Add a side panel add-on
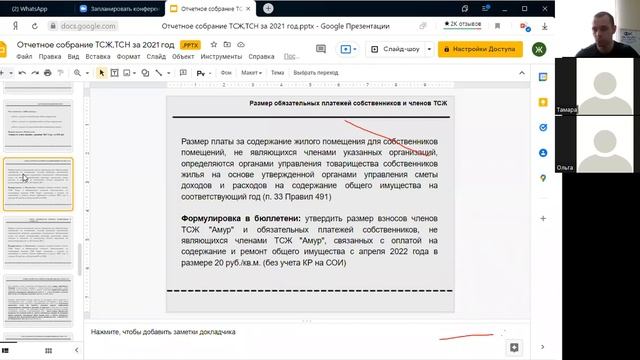 tap(543, 218)
